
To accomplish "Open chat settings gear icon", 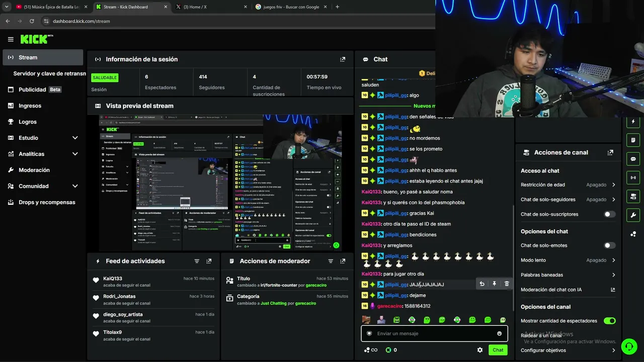I will tap(480, 350).
